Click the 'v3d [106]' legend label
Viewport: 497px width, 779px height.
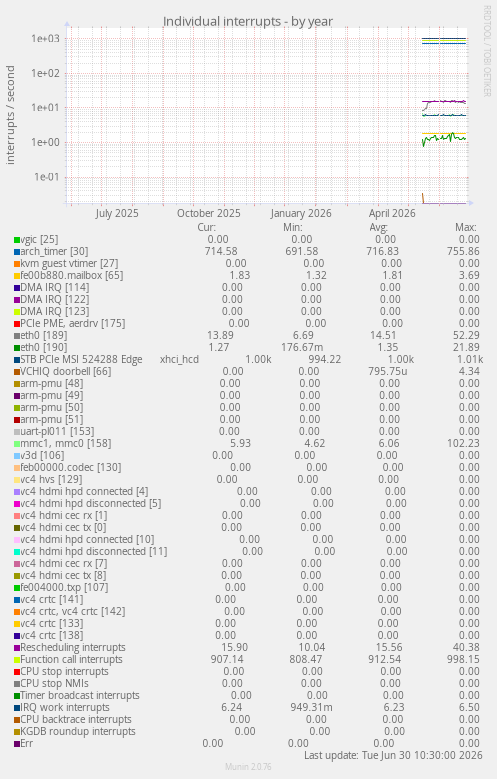pyautogui.click(x=42, y=455)
